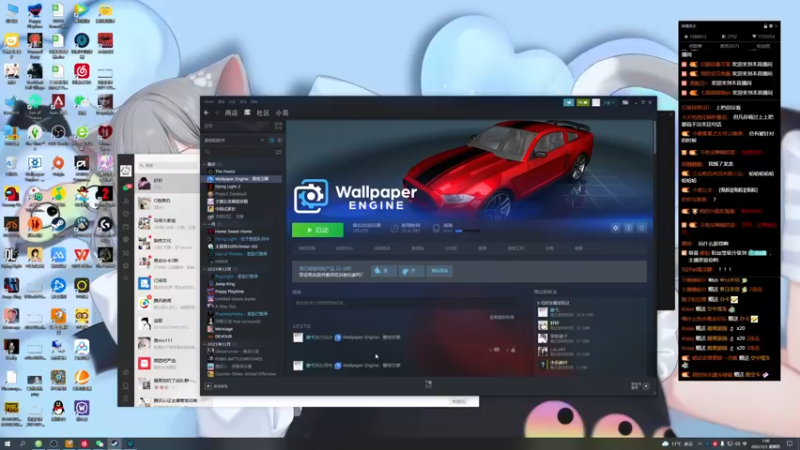The height and width of the screenshot is (450, 800).
Task: Toggle library grid view icon
Action: click(279, 126)
